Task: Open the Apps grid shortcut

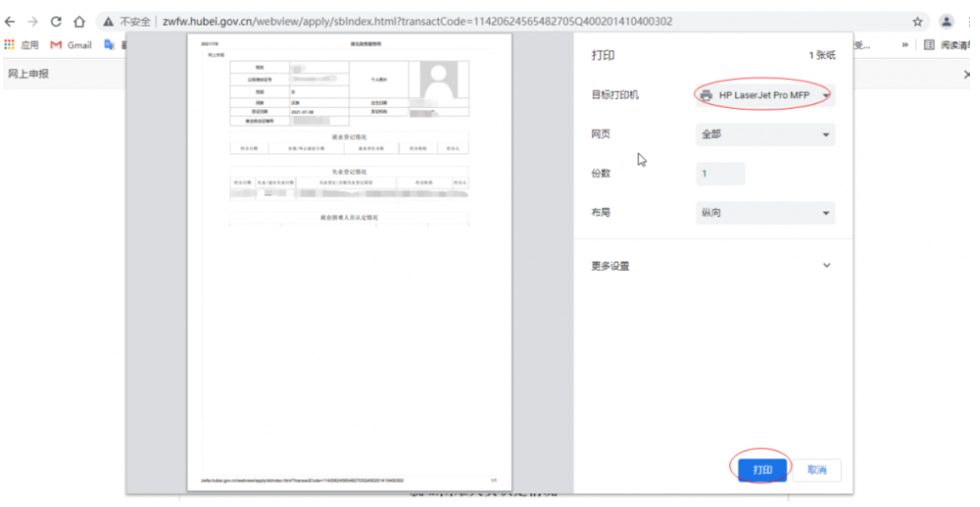Action: pyautogui.click(x=10, y=45)
